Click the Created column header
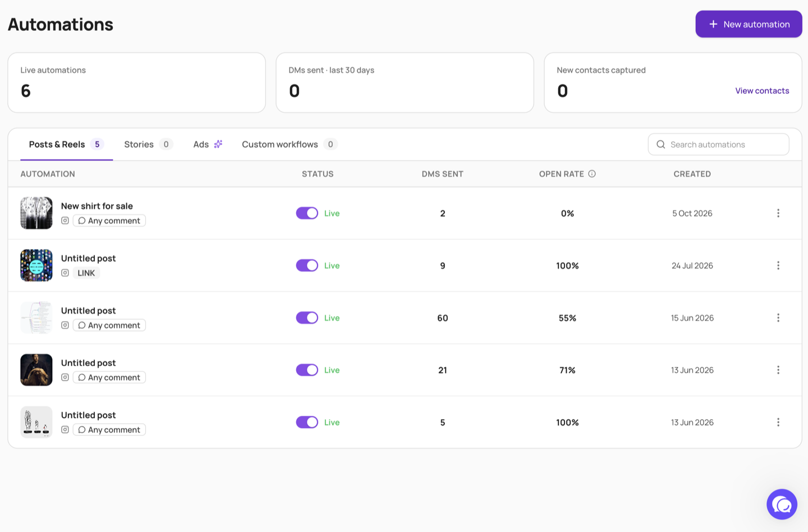 coord(692,174)
